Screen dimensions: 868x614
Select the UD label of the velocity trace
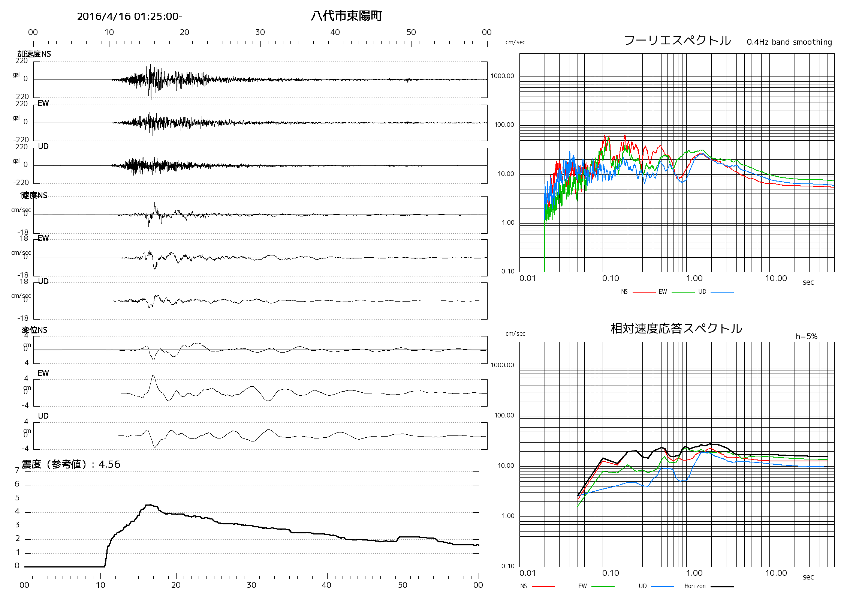click(x=43, y=281)
